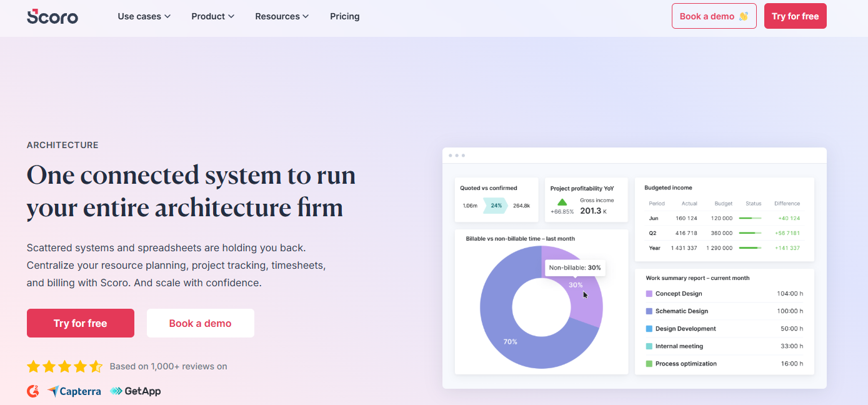Click the Schematic Design color swatch
This screenshot has width=868, height=405.
[649, 311]
